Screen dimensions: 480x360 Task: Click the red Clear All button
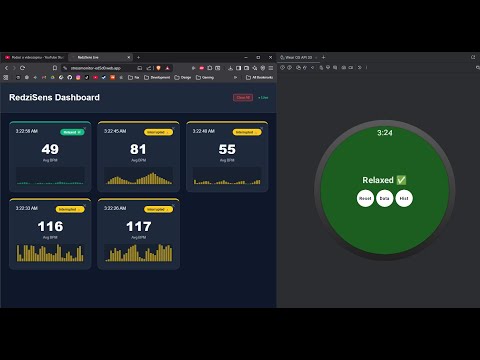[243, 97]
